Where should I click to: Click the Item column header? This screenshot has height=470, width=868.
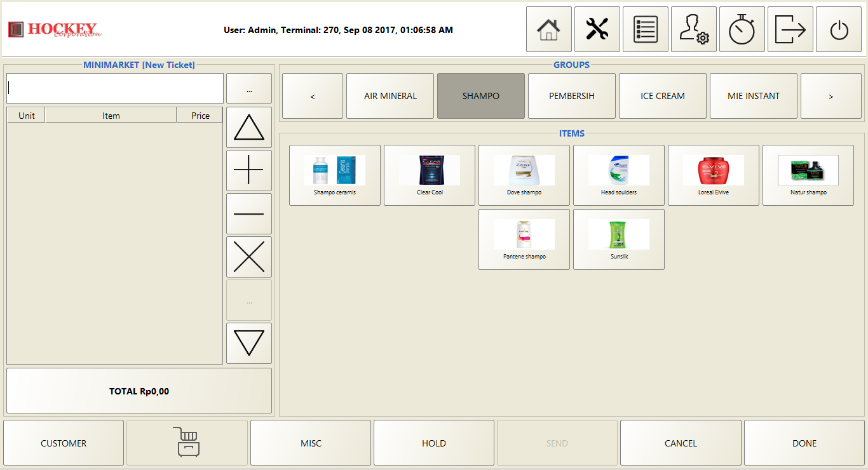(111, 115)
